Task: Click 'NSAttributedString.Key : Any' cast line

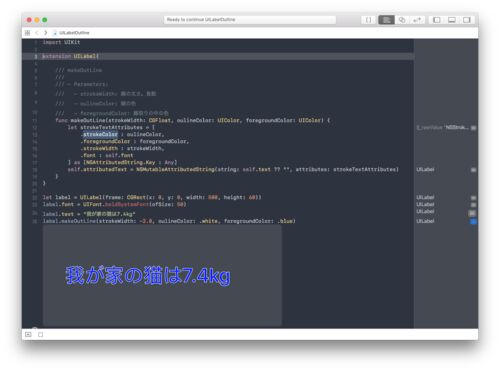Action: click(122, 162)
